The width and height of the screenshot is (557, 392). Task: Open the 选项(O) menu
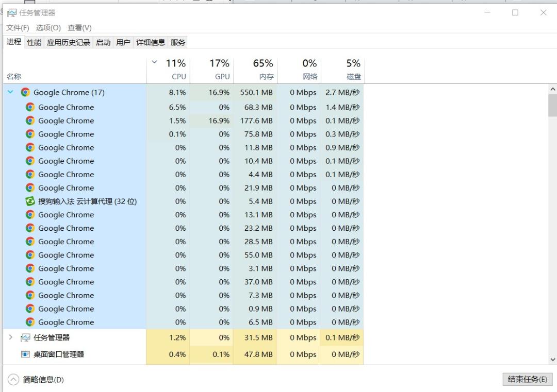[48, 28]
